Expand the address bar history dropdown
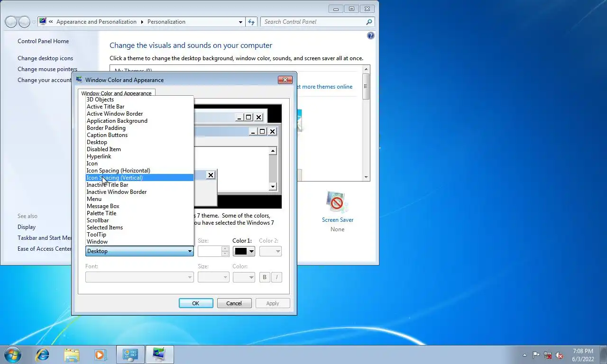Viewport: 607px width, 364px height. [240, 22]
